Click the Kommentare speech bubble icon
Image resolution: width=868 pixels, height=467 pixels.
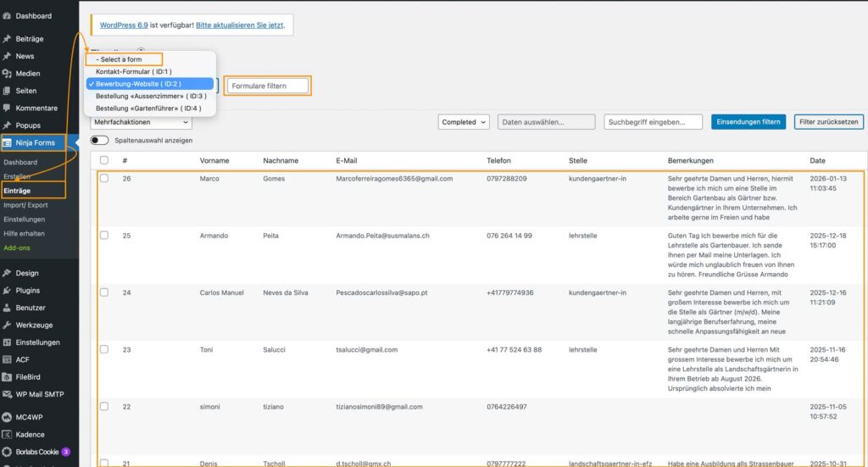8,108
